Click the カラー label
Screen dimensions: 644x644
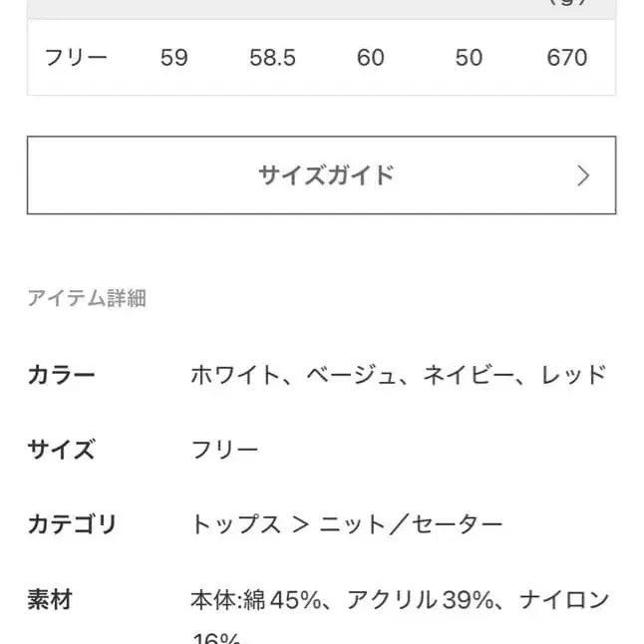point(61,375)
